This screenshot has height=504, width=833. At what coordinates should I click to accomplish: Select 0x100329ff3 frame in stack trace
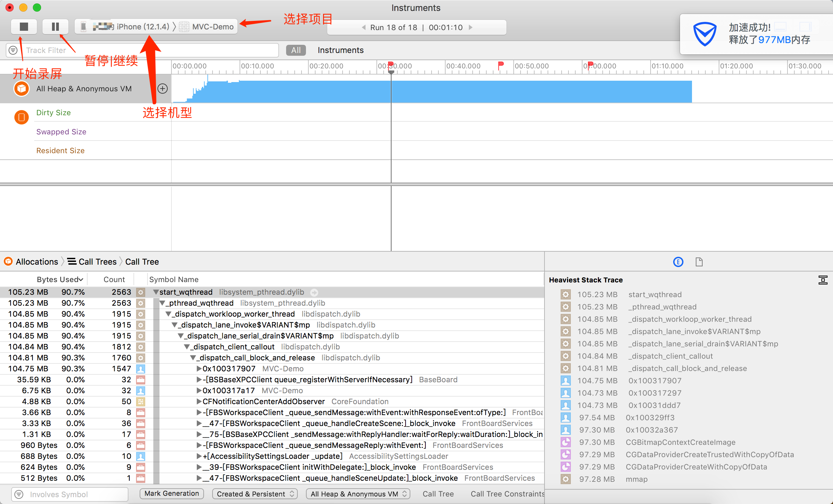(x=650, y=418)
